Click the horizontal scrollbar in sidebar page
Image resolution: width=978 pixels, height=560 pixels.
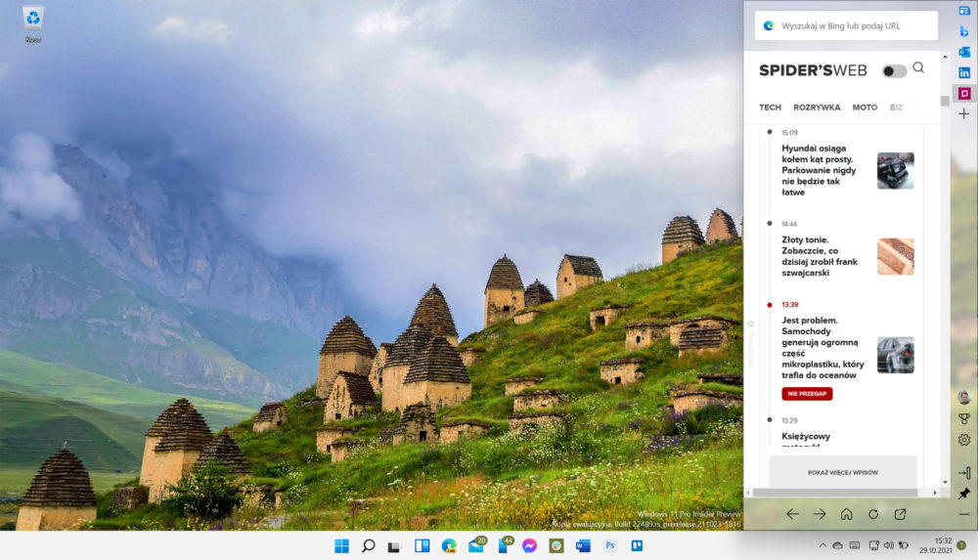(835, 493)
